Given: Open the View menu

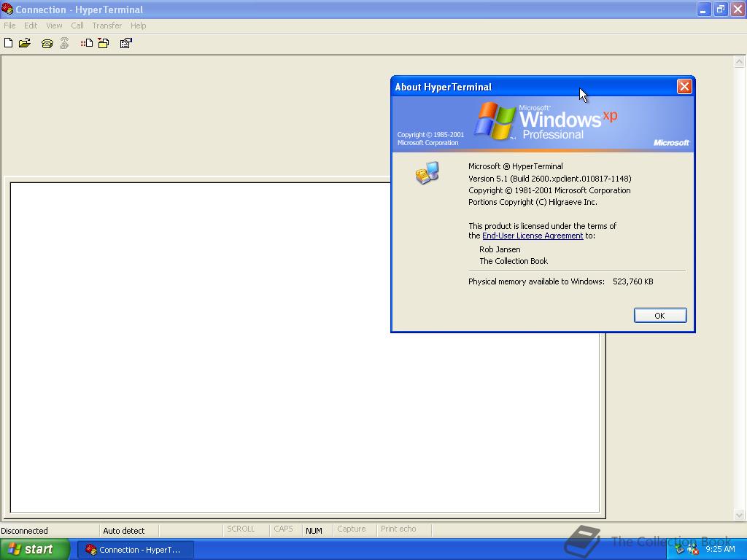Looking at the screenshot, I should click(54, 26).
